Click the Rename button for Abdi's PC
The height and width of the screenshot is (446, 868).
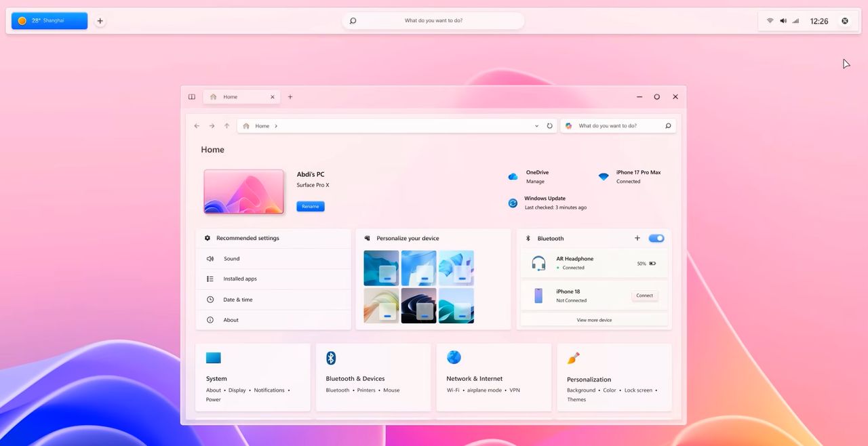[x=310, y=206]
